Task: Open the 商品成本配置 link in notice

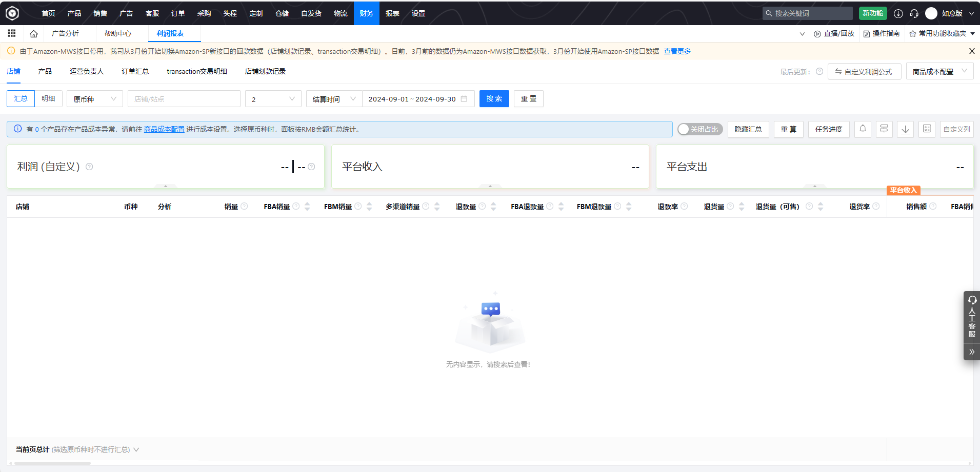Action: [x=164, y=129]
